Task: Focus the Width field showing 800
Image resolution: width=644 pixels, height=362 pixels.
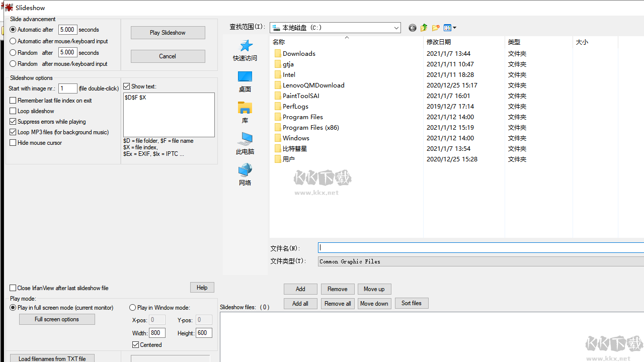Action: click(x=157, y=333)
